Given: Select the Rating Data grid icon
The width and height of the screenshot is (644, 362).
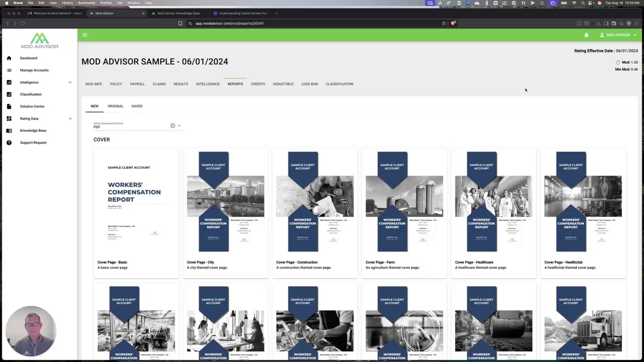Looking at the screenshot, I should coord(9,119).
